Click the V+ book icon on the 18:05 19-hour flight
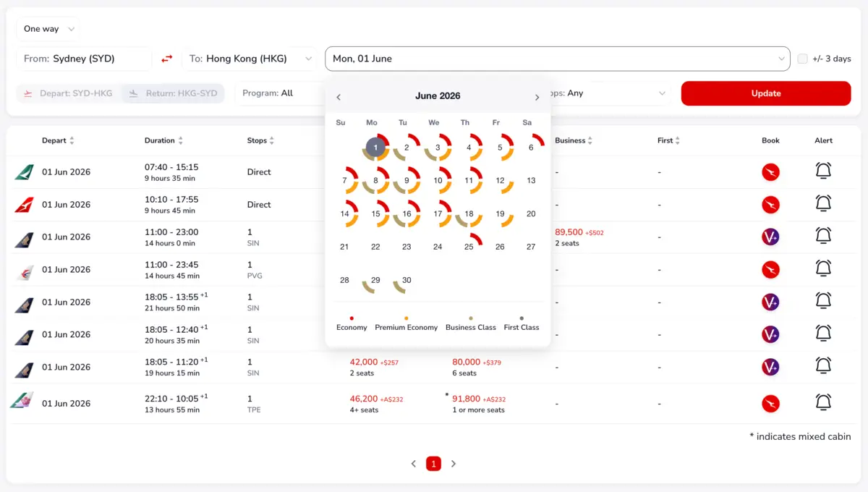The image size is (868, 492). 770,367
